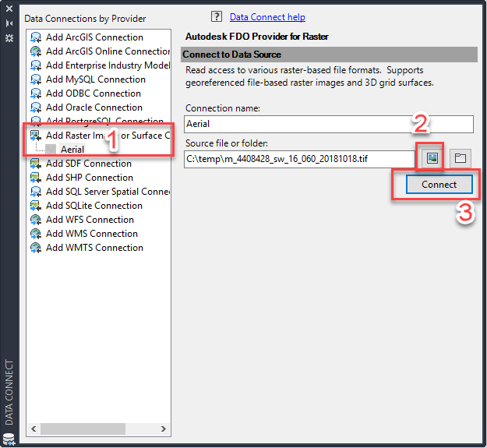Click the database icon below the DATA CONNECT title
The image size is (487, 448).
pyautogui.click(x=9, y=439)
